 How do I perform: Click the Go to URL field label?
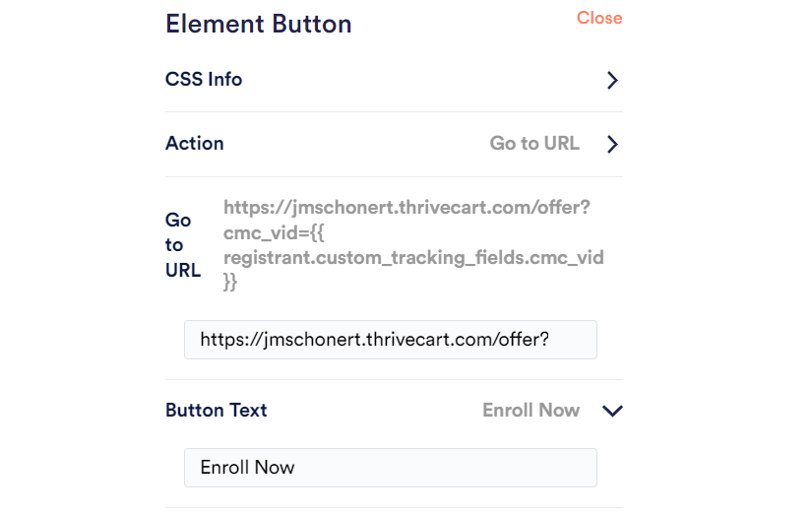(x=182, y=245)
